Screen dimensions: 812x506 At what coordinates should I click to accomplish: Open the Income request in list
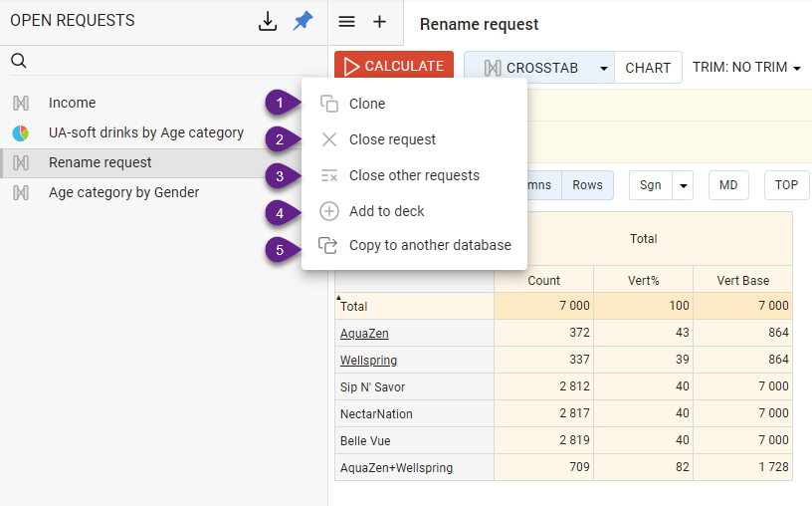[x=72, y=103]
